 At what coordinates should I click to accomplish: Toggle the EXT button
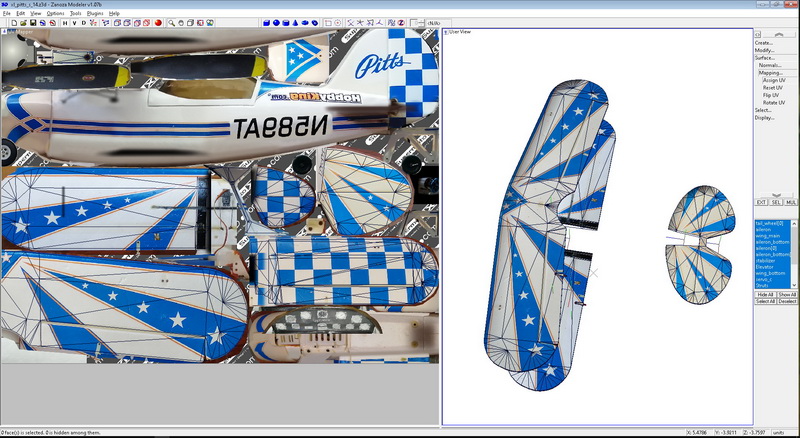[761, 202]
